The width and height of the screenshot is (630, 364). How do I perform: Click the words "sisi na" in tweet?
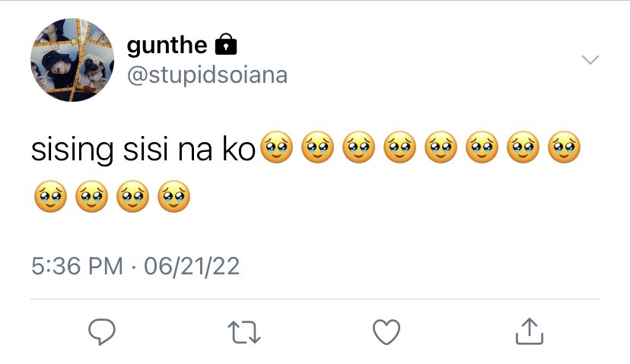click(168, 149)
